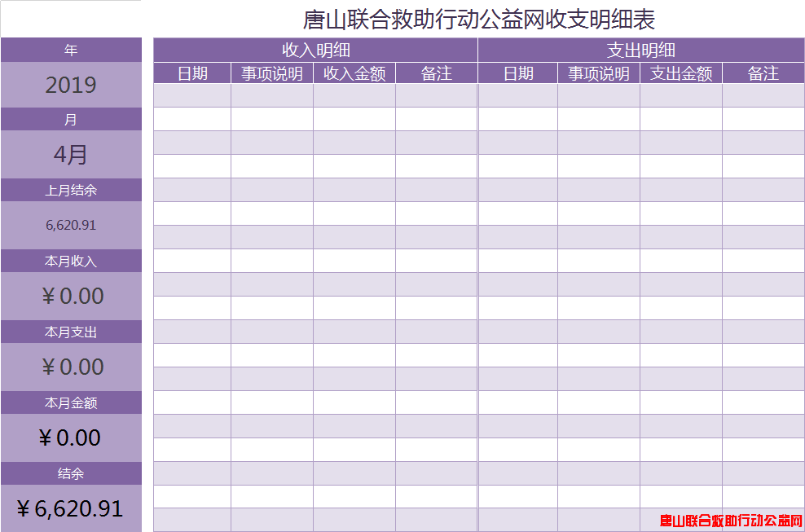Click the red 唐山联合救助行动公益网 watermark text

(731, 521)
